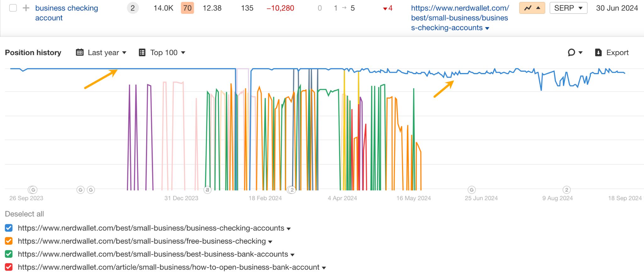Click the table icon next to Top 100
This screenshot has height=272, width=644.
point(142,53)
